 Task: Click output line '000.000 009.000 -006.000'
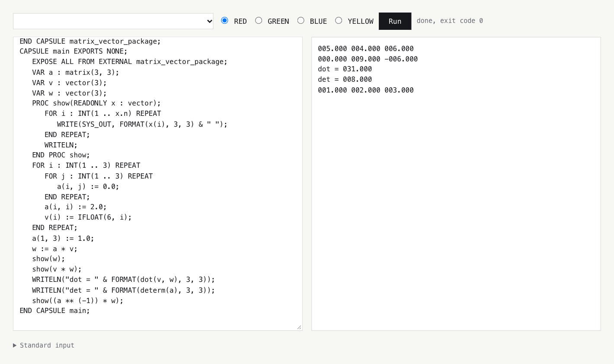[x=368, y=59]
